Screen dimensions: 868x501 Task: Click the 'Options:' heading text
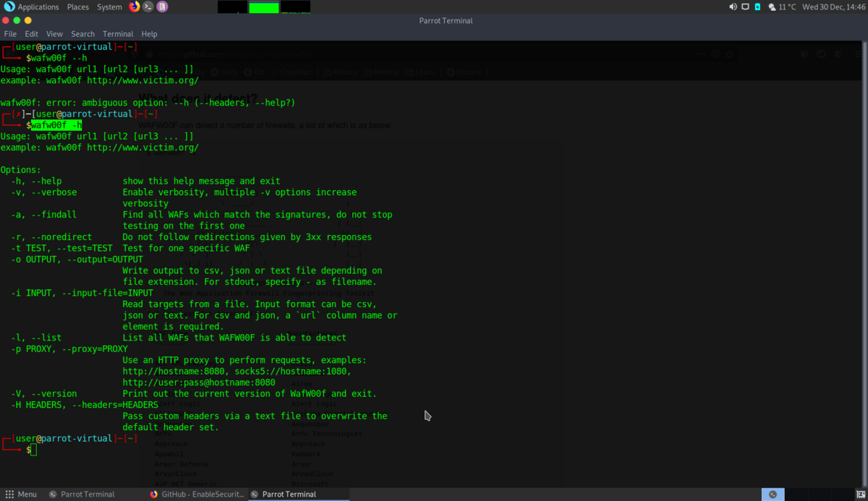(21, 170)
